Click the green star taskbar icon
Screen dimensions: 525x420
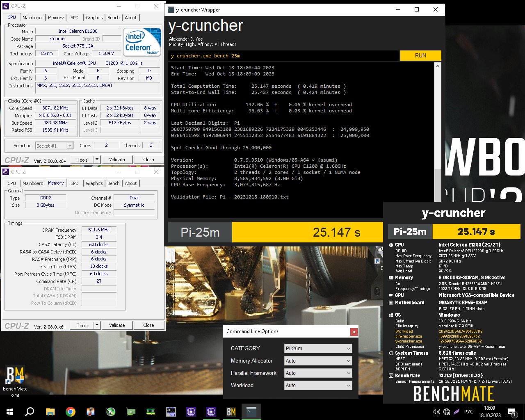click(110, 411)
